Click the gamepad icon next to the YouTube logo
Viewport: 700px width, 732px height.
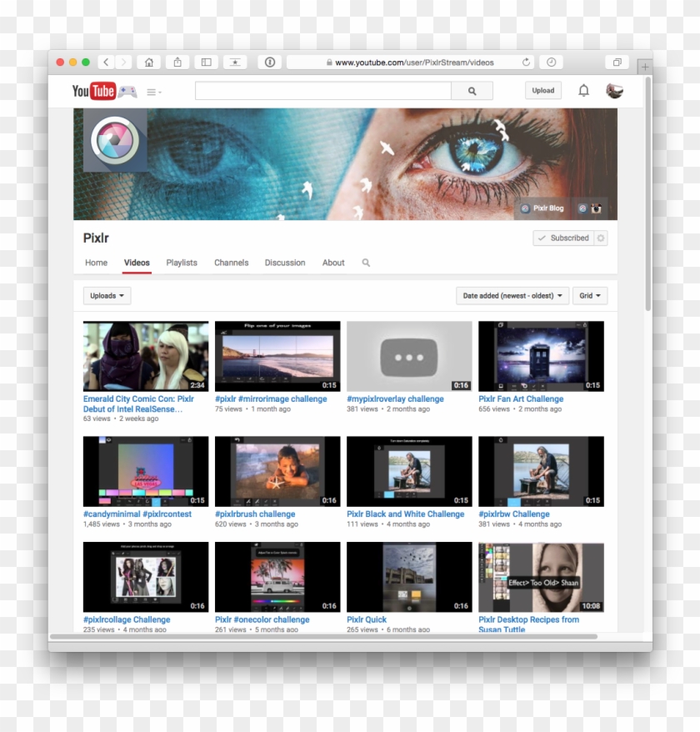127,91
